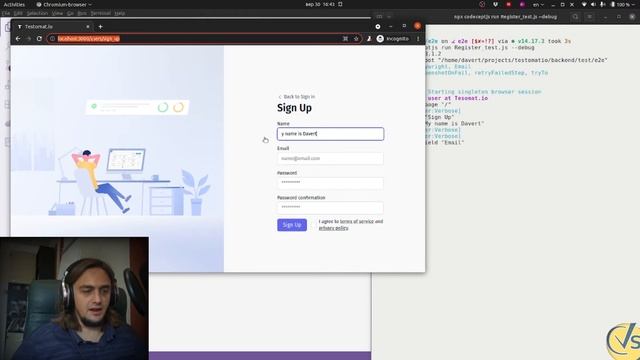Select the Testomat.io browser tab
This screenshot has height=360, width=640.
[x=53, y=27]
